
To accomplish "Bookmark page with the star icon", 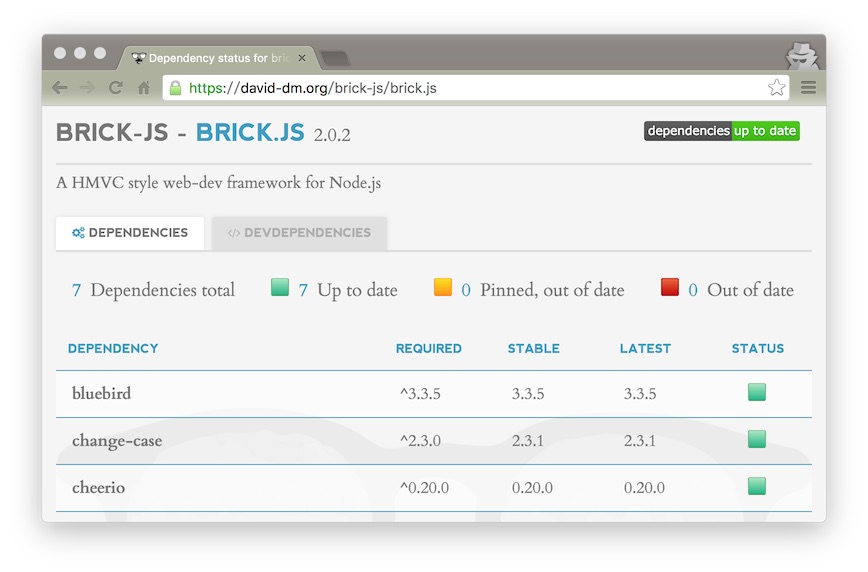I will coord(776,88).
